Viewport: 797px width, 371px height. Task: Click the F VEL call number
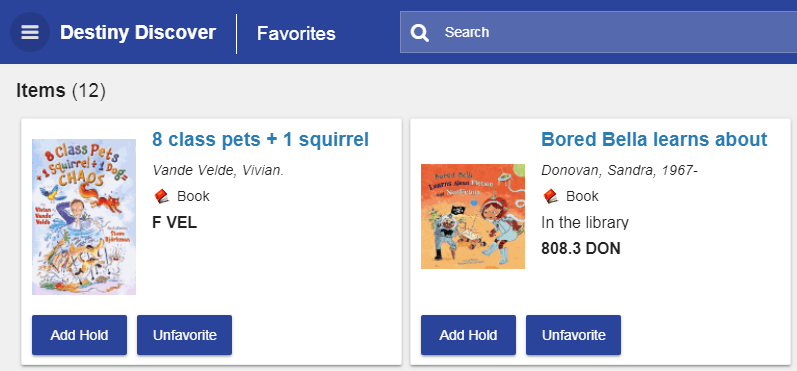[174, 223]
